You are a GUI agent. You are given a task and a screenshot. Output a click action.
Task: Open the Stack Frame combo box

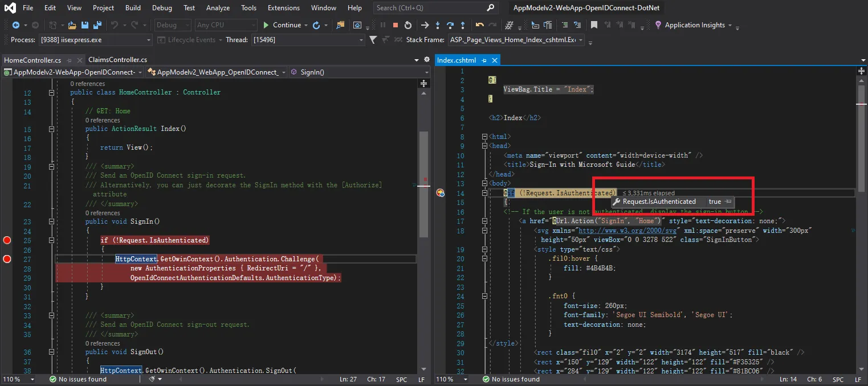pos(581,40)
